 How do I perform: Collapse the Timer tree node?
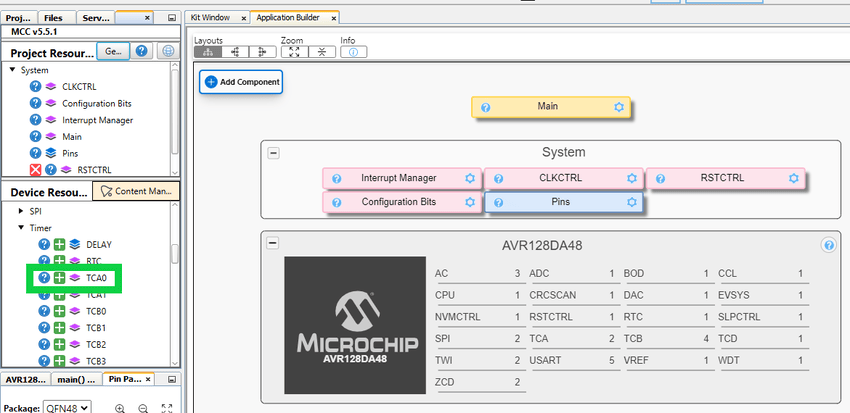point(22,228)
